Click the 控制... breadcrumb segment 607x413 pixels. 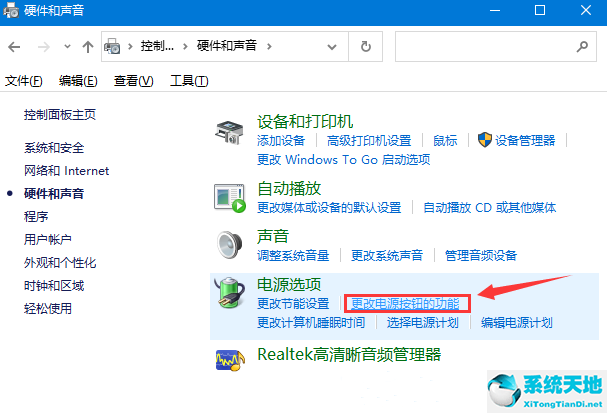coord(157,46)
